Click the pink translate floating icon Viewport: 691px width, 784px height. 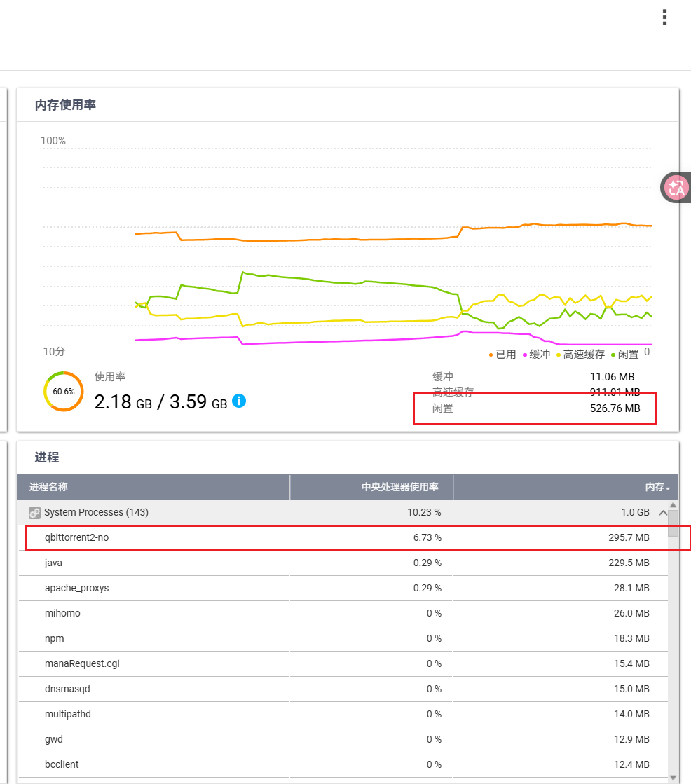tap(676, 187)
